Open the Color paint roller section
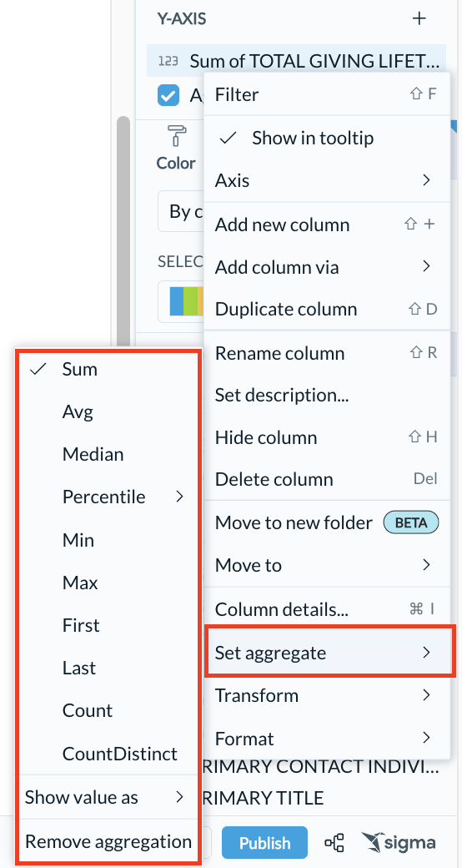 point(176,147)
